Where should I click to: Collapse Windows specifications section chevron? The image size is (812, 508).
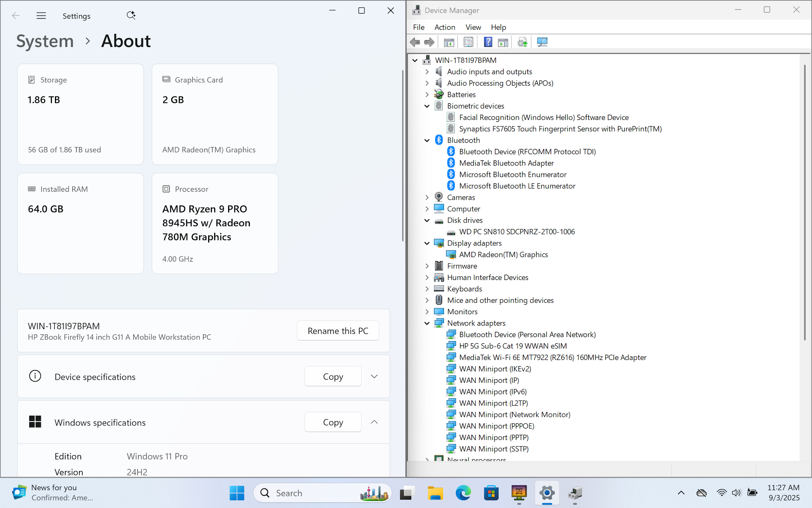tap(374, 422)
